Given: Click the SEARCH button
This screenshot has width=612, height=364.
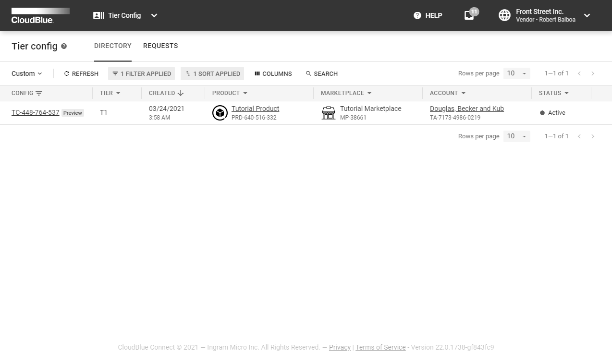Looking at the screenshot, I should click(322, 73).
